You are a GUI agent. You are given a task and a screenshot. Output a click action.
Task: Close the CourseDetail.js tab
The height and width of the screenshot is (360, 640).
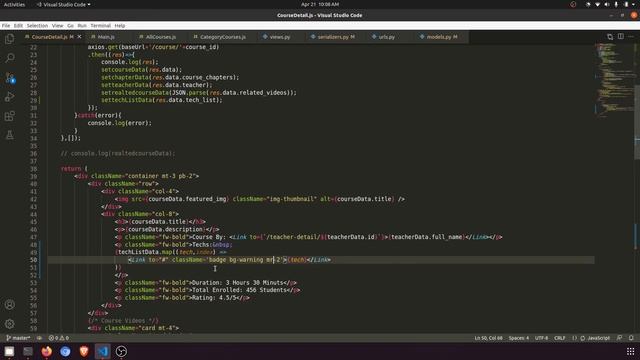click(79, 37)
